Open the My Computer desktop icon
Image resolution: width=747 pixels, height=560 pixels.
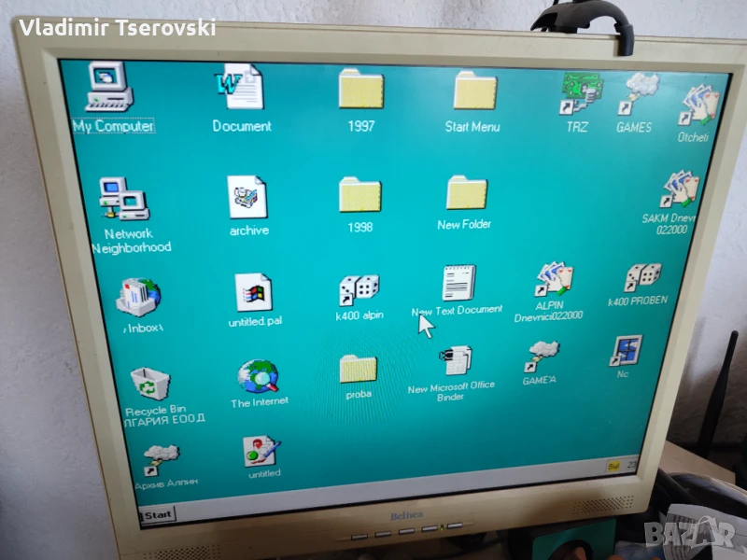pyautogui.click(x=109, y=88)
